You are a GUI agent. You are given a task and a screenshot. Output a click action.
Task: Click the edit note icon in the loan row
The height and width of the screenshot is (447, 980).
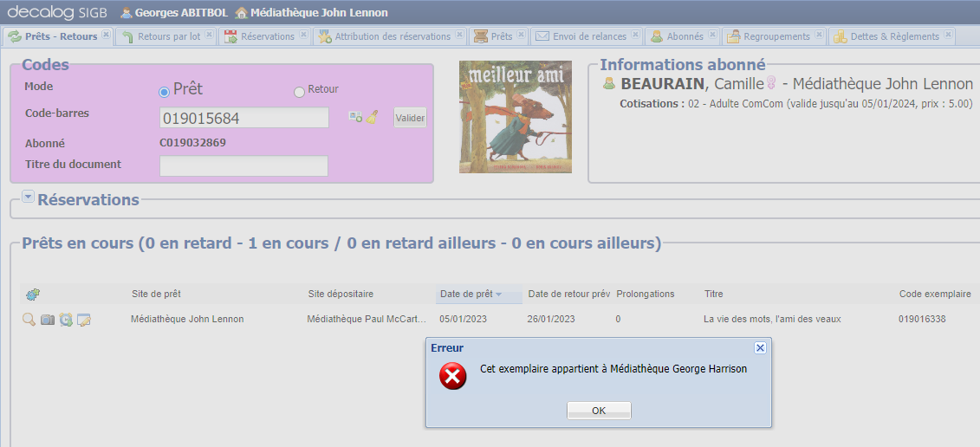point(84,320)
